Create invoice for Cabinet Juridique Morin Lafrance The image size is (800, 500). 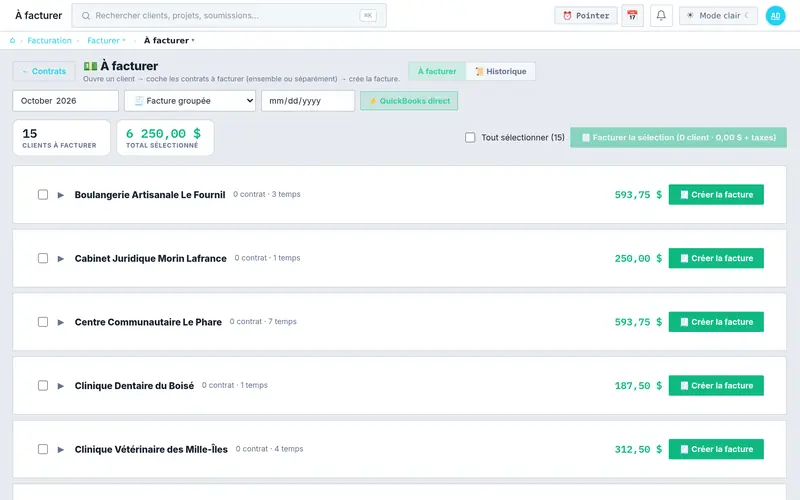716,258
